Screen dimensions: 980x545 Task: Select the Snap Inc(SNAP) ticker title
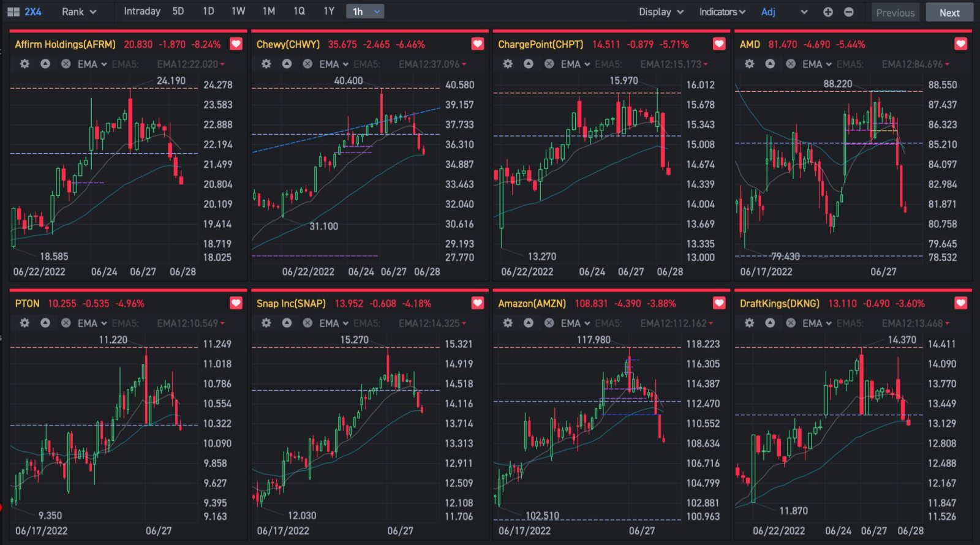pyautogui.click(x=291, y=303)
